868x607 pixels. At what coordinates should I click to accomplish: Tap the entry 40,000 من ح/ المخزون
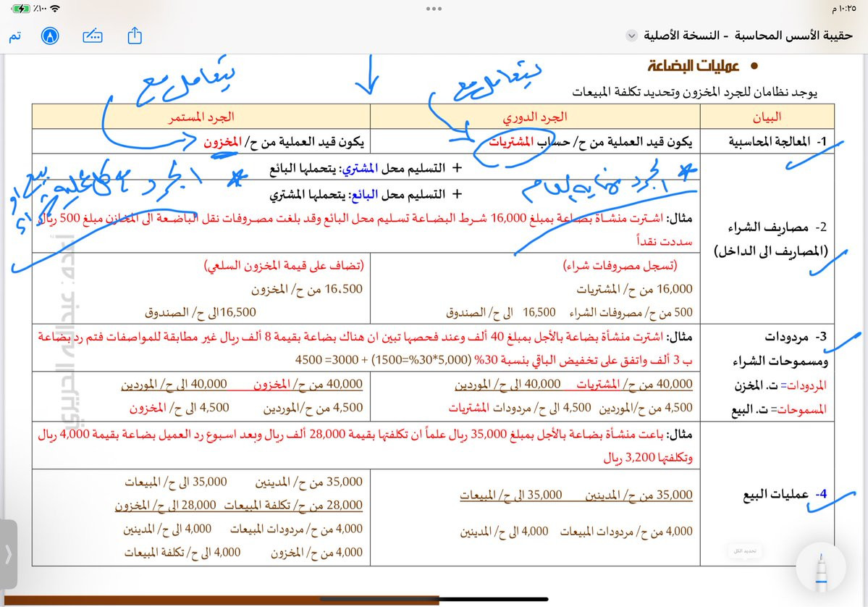click(x=308, y=384)
